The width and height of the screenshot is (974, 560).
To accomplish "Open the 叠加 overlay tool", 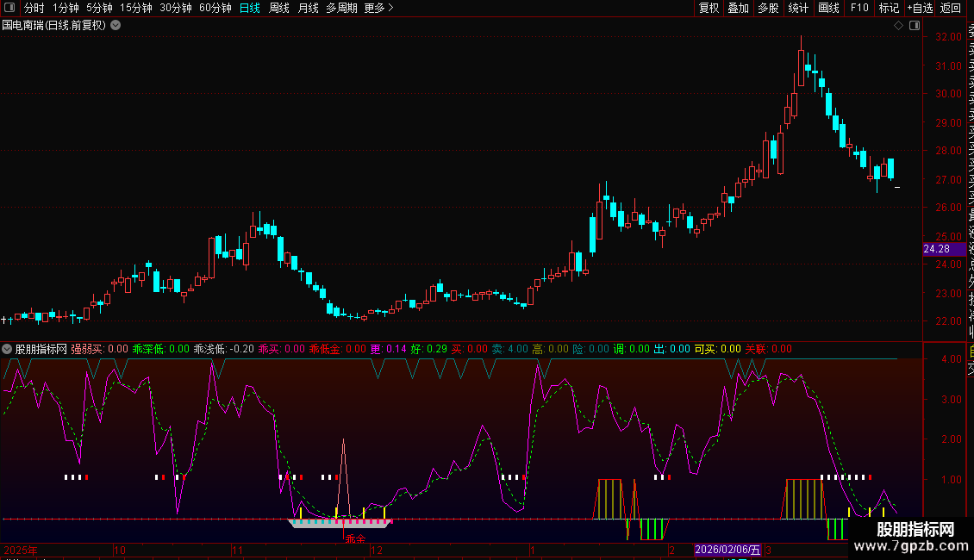I will coord(738,8).
